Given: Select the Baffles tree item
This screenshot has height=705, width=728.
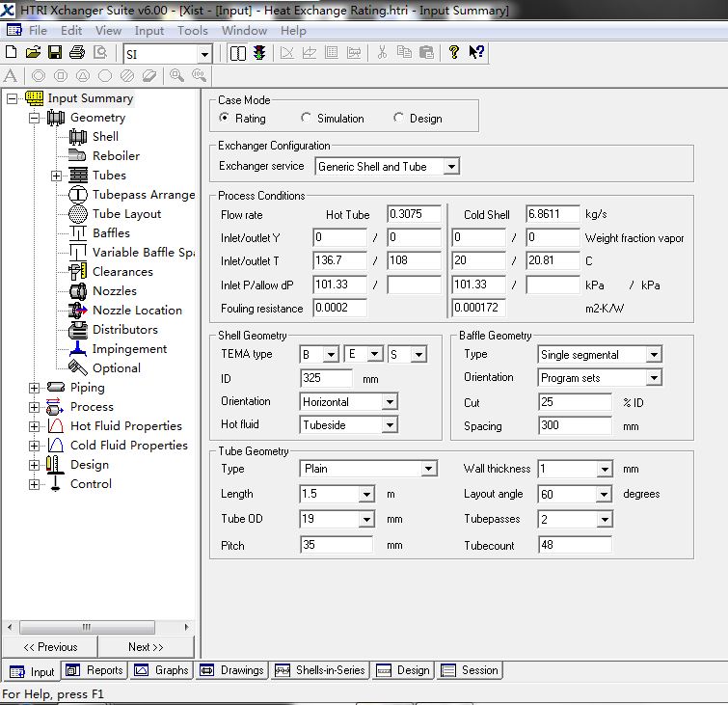Looking at the screenshot, I should [112, 233].
